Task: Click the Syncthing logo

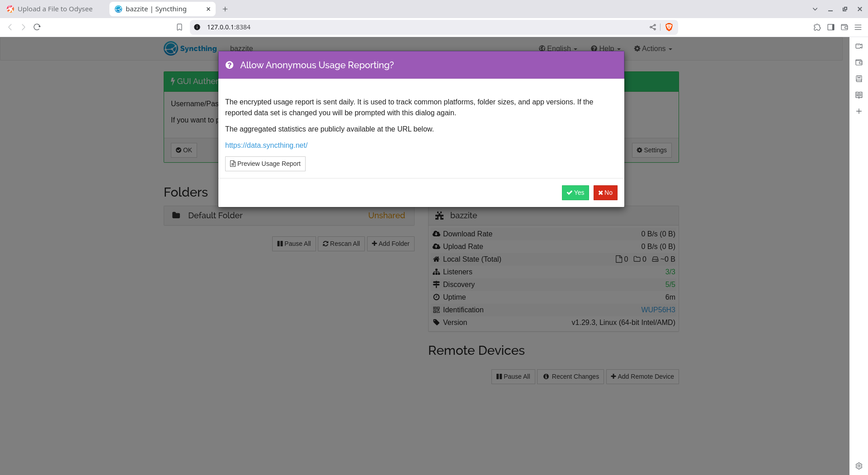Action: click(x=190, y=48)
